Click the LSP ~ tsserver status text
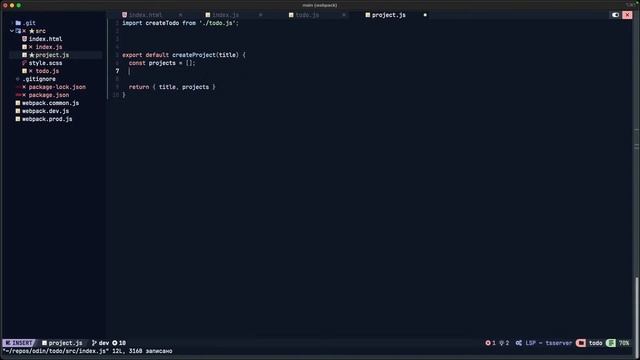 pyautogui.click(x=549, y=343)
